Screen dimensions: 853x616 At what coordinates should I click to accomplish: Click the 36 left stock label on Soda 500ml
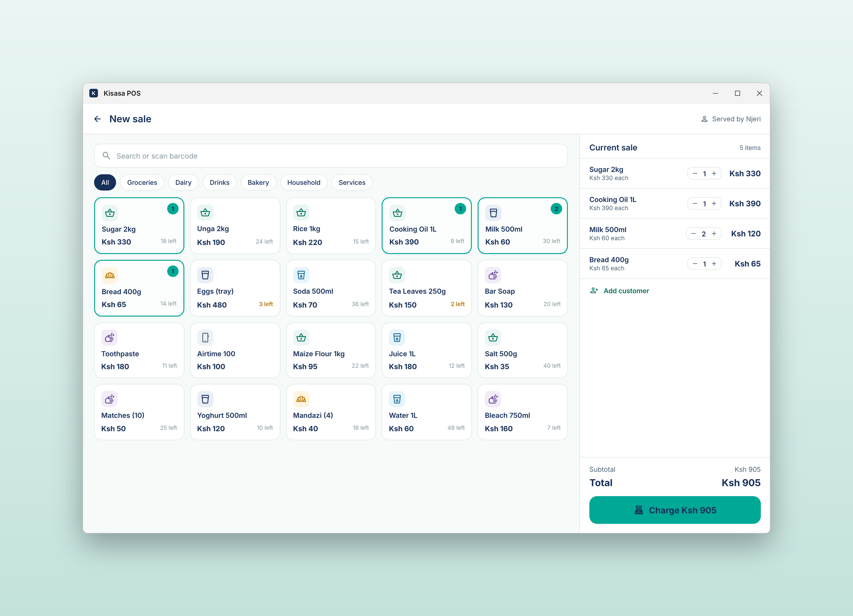(x=360, y=304)
